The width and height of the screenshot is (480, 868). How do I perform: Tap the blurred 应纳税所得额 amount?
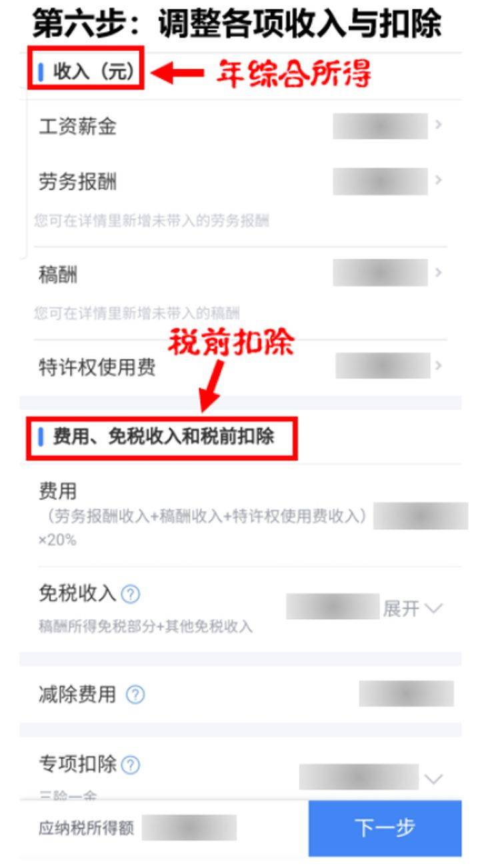pyautogui.click(x=189, y=827)
